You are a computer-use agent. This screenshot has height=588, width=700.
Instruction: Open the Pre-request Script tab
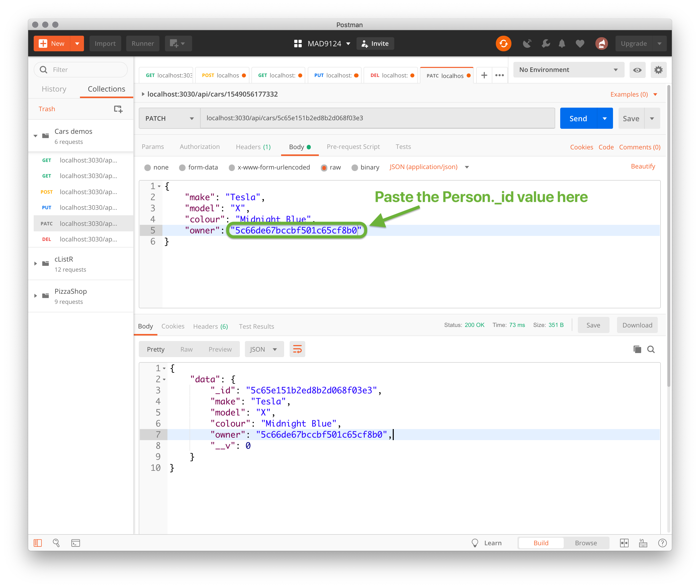(353, 147)
